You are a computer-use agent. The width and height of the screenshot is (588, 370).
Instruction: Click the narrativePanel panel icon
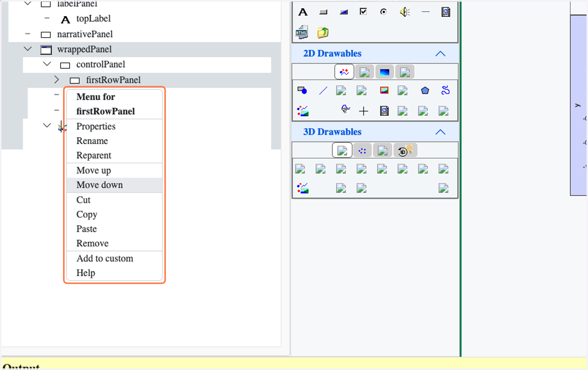[46, 35]
